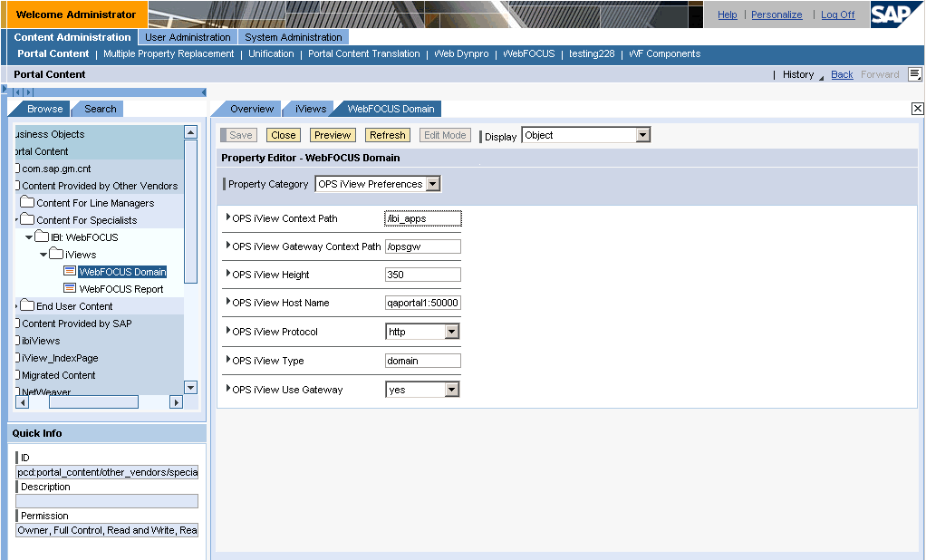Viewport: 926px width, 560px height.
Task: Click the End User Content folder icon
Action: pyautogui.click(x=27, y=306)
